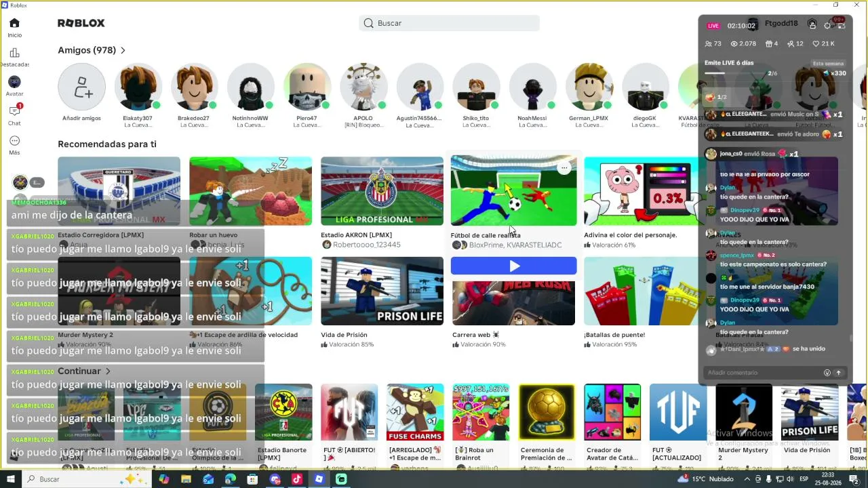This screenshot has width=868, height=488.
Task: Open Microsoft Edge from taskbar
Action: pos(231,479)
